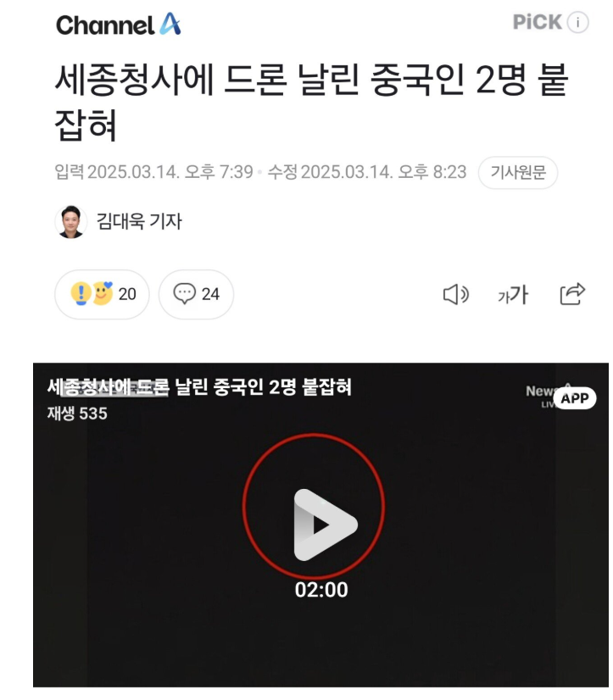Click the PiCK label text
The height and width of the screenshot is (700, 613).
pyautogui.click(x=537, y=22)
